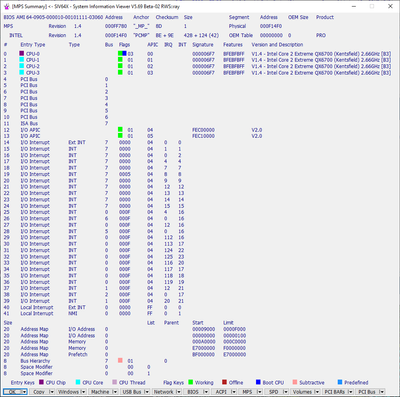This screenshot has width=400, height=397.
Task: Expand the dropdown arrow next to Copy
Action: point(52,392)
